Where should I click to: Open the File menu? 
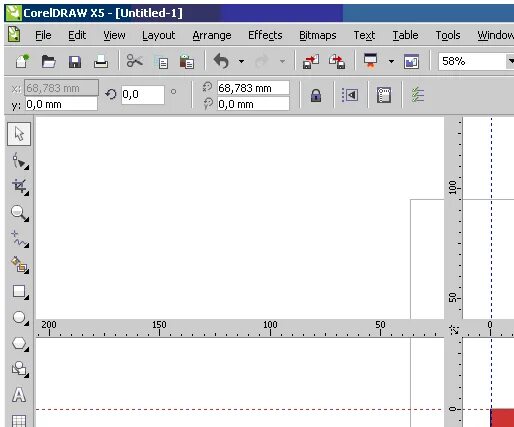coord(43,35)
